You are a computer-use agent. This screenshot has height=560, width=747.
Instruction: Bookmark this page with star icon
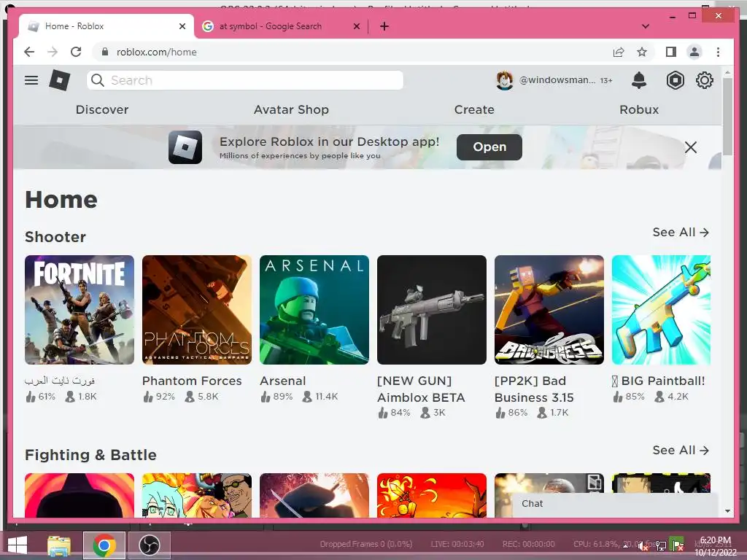[x=642, y=52]
